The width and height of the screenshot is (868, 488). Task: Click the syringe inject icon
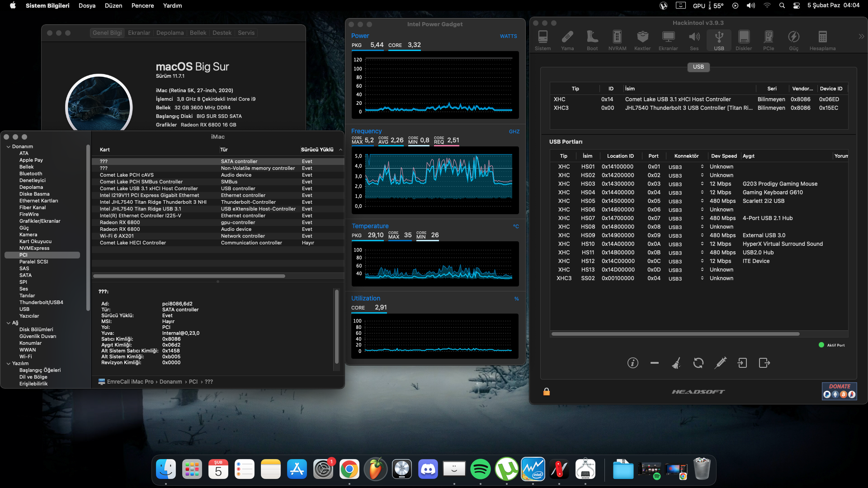pos(720,363)
